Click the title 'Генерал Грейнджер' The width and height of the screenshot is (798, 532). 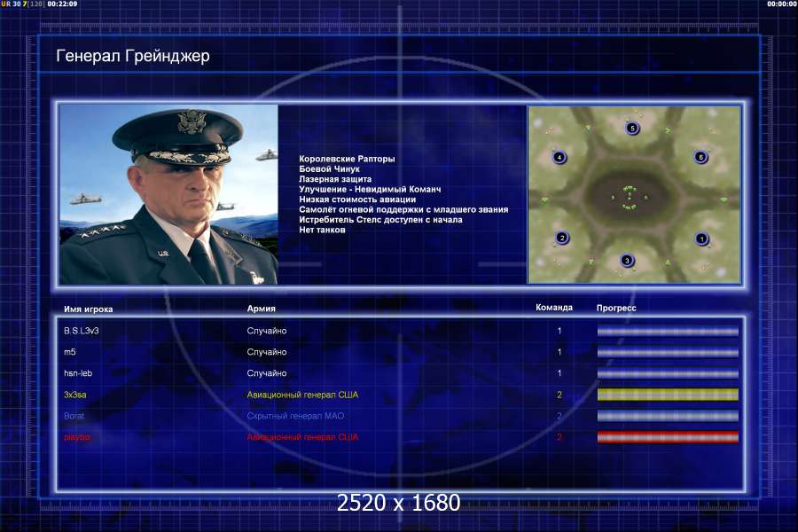(133, 56)
